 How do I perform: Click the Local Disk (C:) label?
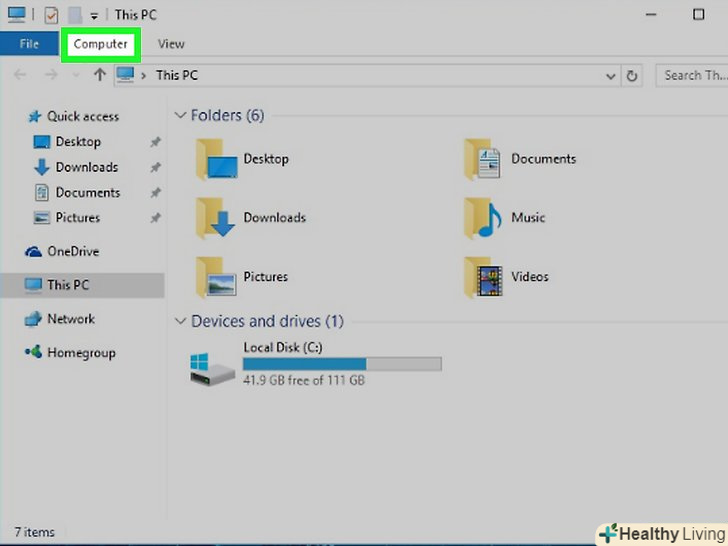coord(283,347)
